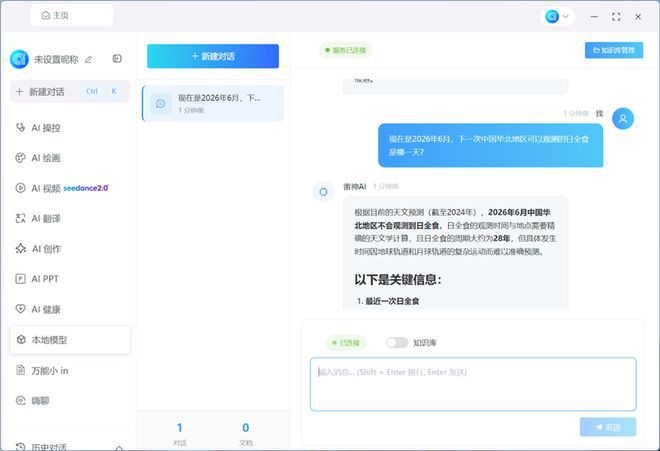The height and width of the screenshot is (451, 660).
Task: Open conversation 现在是2026年6月，下...
Action: pyautogui.click(x=213, y=104)
